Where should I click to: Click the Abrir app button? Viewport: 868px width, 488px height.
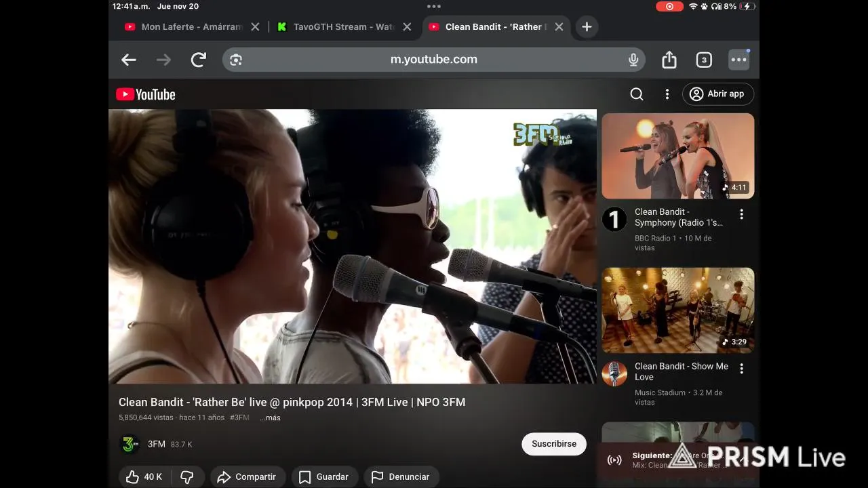(x=718, y=94)
